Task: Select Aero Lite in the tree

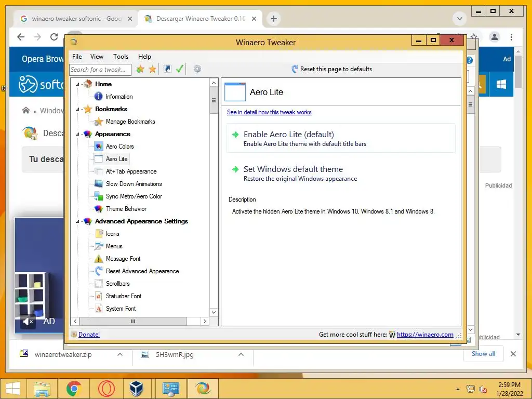Action: pos(116,159)
